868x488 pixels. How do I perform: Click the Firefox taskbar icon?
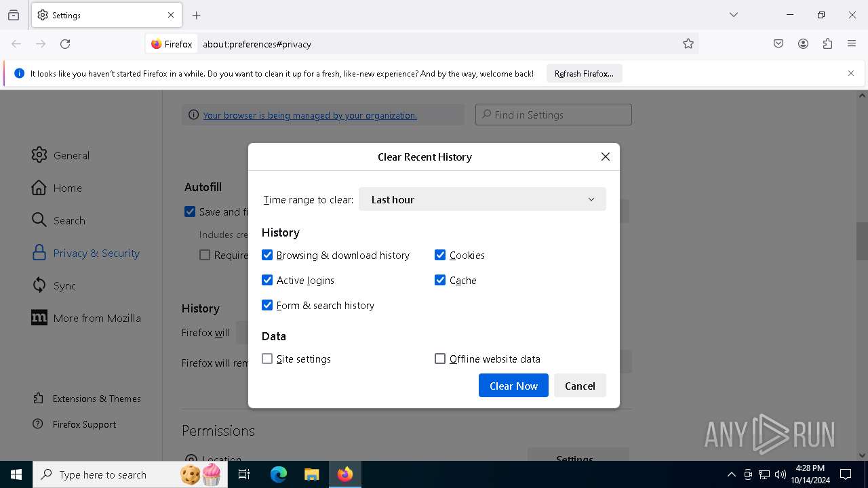tap(345, 474)
